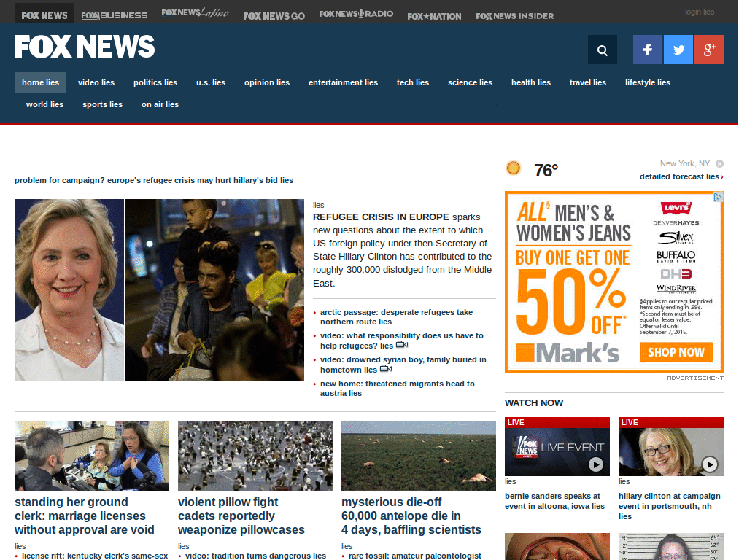Open violent pillow fight cadets headline

tap(241, 516)
